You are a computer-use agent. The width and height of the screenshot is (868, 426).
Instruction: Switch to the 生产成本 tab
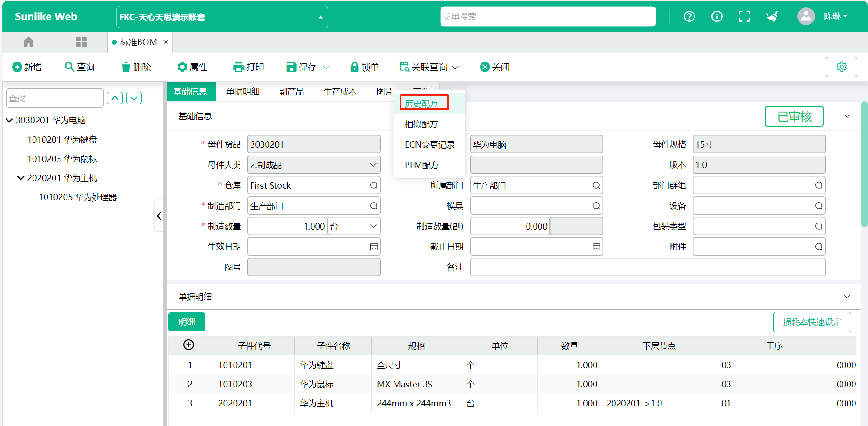[340, 92]
